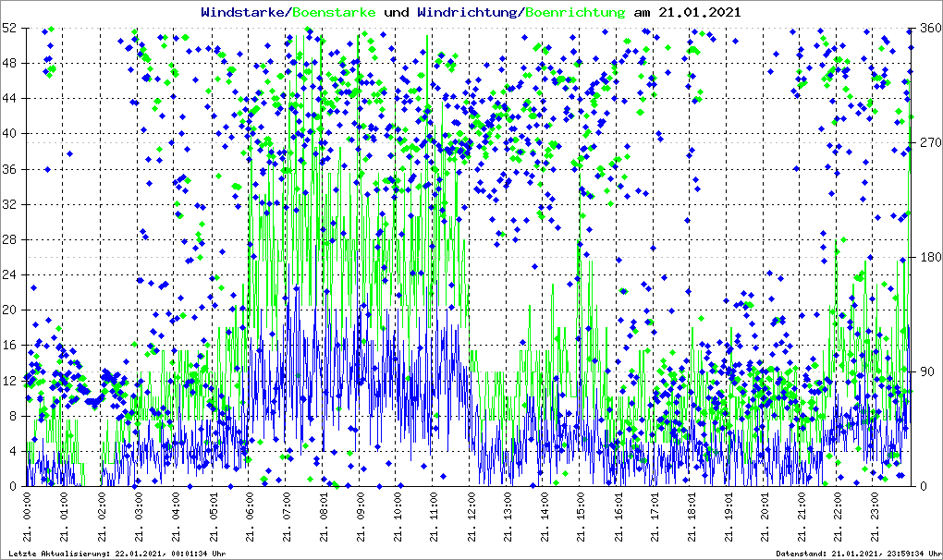Image resolution: width=943 pixels, height=560 pixels.
Task: Click the 20:01 time axis label
Action: click(765, 517)
